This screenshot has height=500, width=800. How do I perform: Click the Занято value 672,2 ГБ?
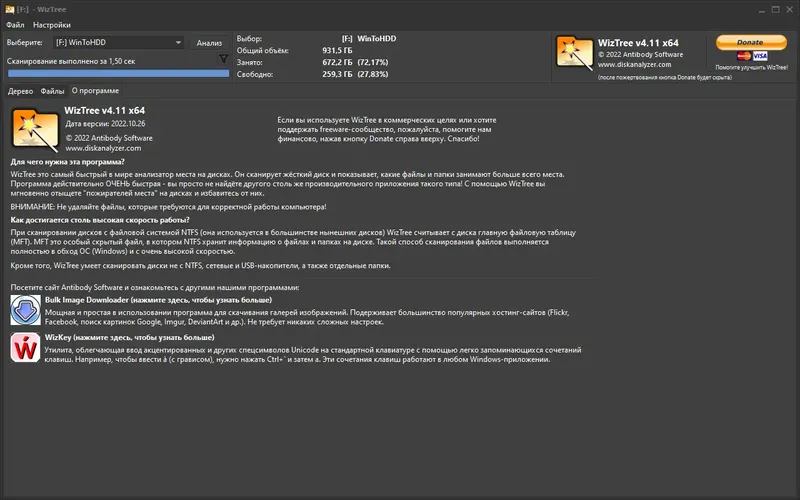(337, 62)
